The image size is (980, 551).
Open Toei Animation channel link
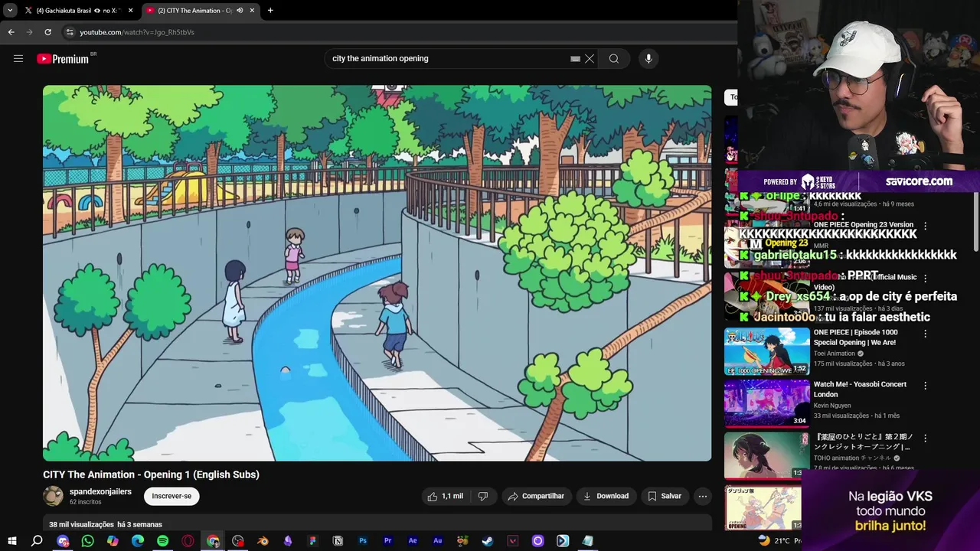(x=835, y=354)
